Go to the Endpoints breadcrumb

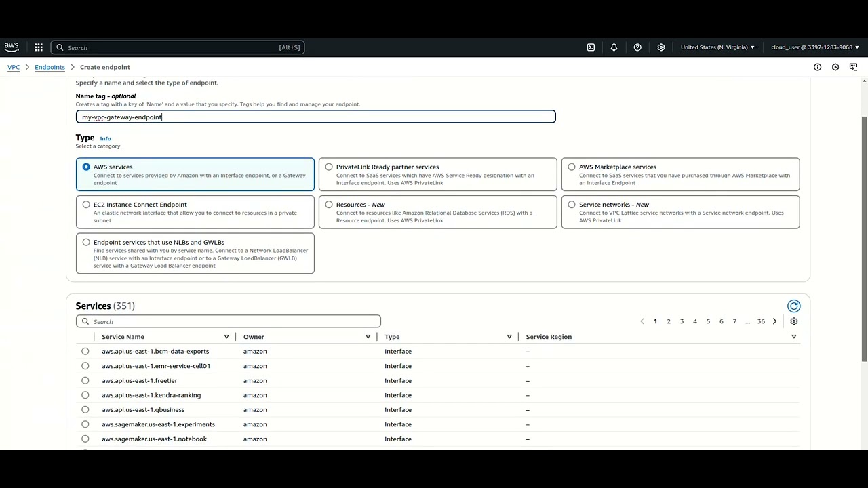[50, 67]
